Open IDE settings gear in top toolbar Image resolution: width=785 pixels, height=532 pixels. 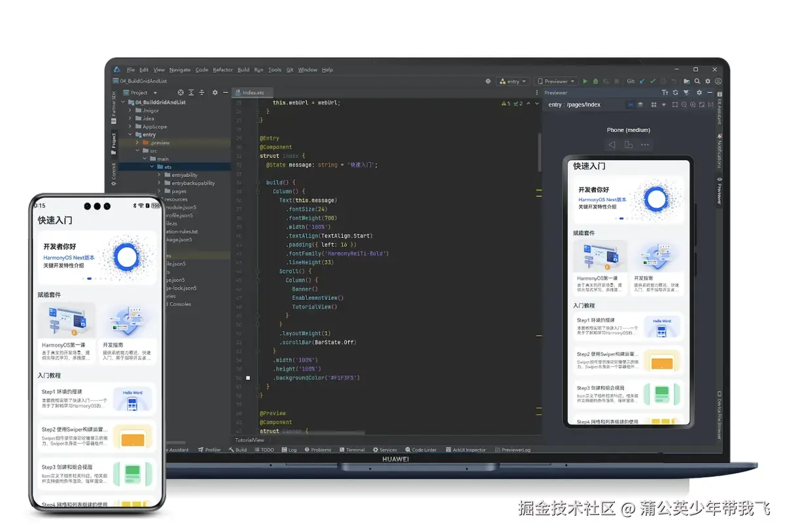click(708, 81)
